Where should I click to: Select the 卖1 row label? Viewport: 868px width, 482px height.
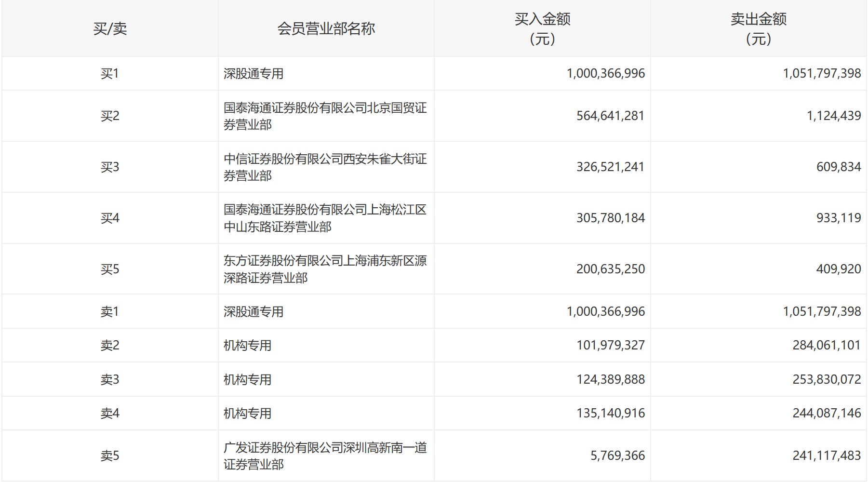point(110,311)
